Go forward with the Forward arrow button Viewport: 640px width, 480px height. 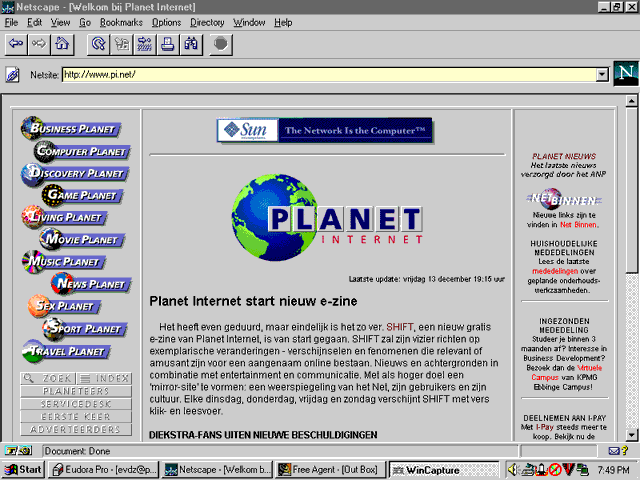[x=39, y=44]
